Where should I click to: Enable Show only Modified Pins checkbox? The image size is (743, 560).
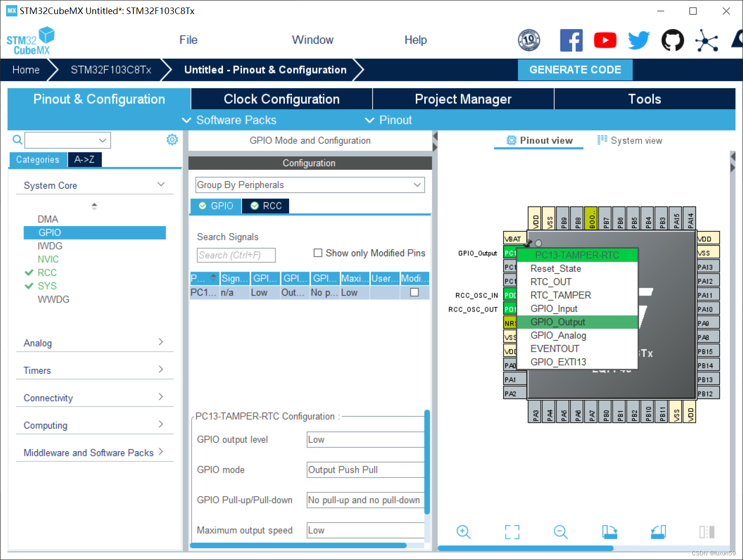[318, 253]
